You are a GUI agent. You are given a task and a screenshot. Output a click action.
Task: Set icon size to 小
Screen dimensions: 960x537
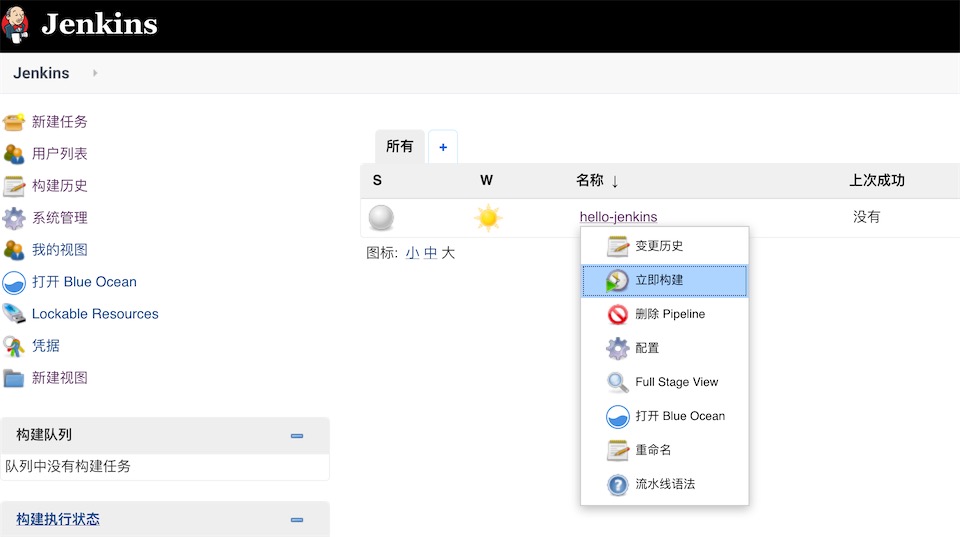413,253
